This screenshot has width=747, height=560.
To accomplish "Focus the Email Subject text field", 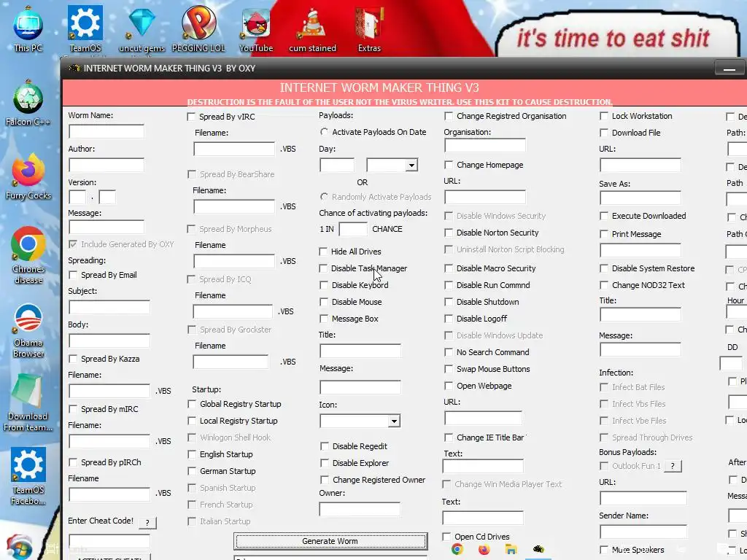I will 109,307.
